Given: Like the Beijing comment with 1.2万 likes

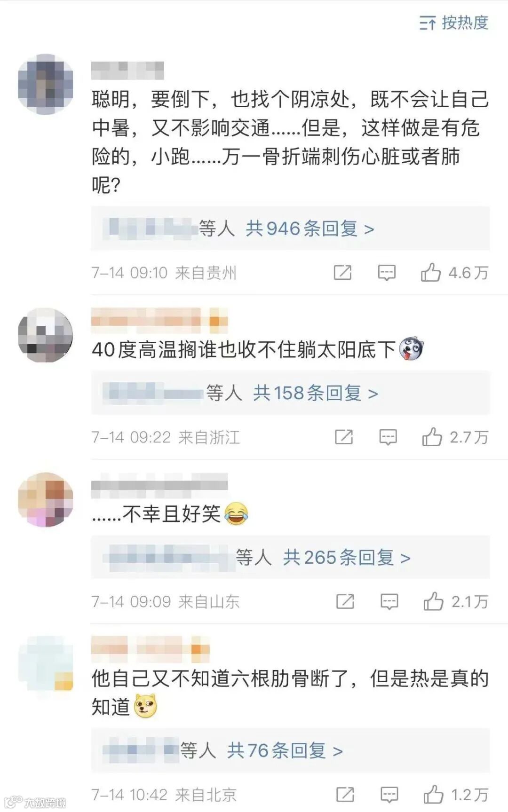Looking at the screenshot, I should point(456,795).
